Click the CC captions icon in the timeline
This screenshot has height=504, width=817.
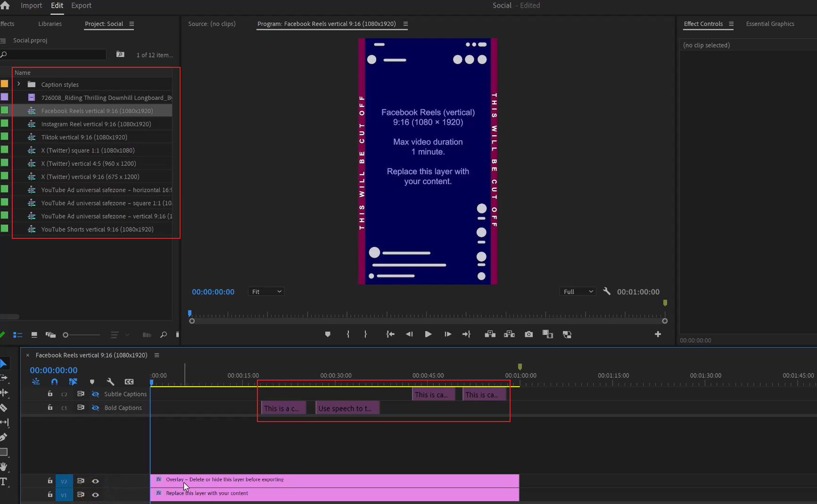(129, 382)
